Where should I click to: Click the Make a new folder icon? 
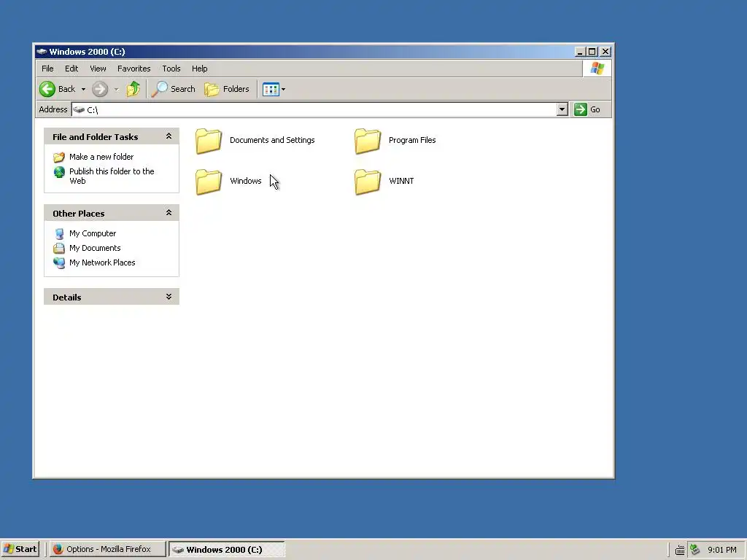pyautogui.click(x=59, y=157)
